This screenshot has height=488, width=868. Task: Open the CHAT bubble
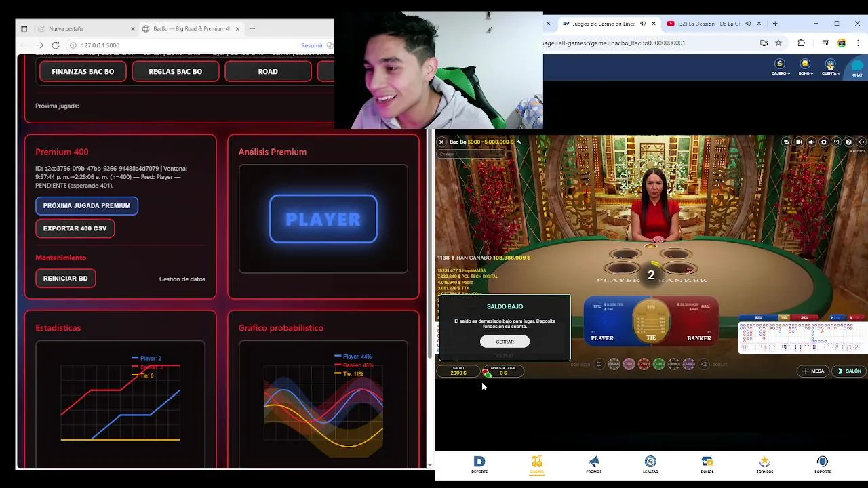(x=856, y=67)
